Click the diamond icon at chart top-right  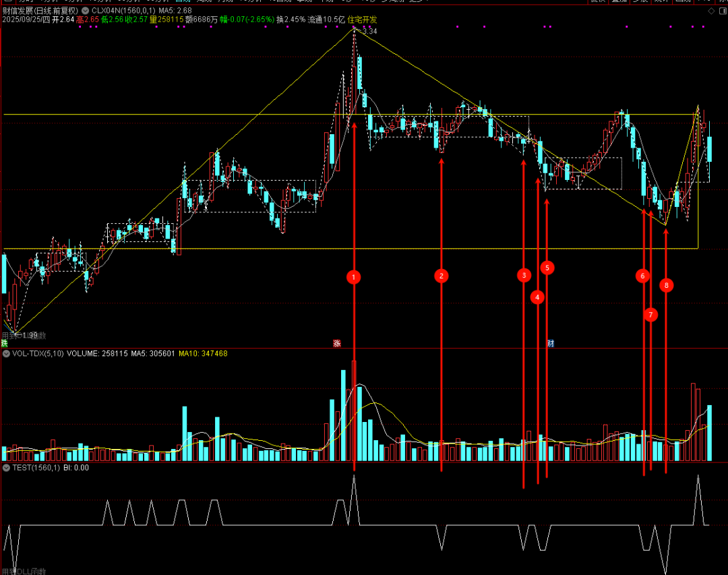pos(711,11)
